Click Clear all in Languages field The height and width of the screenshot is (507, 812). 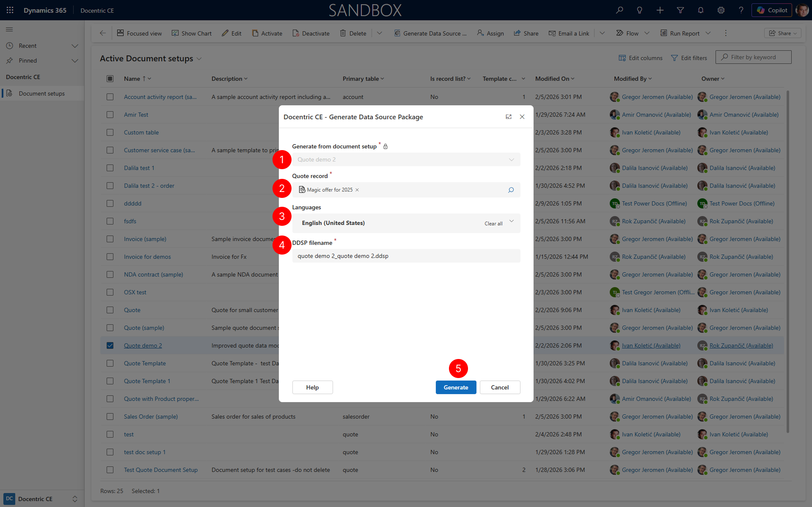(x=493, y=223)
